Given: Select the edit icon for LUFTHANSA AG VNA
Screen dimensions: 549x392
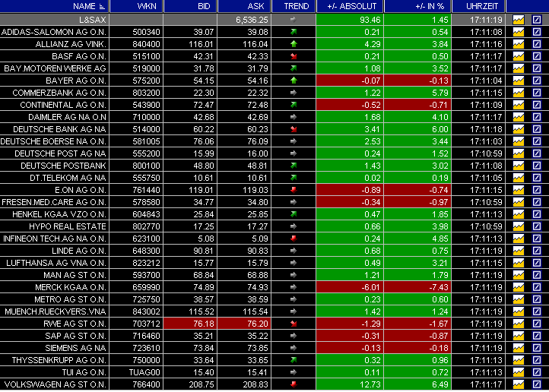Looking at the screenshot, I should click(x=537, y=263).
